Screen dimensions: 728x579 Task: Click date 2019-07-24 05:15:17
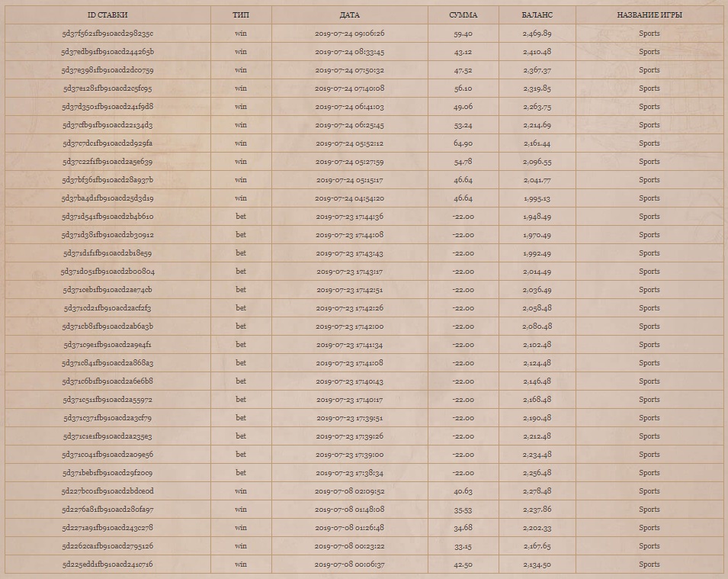pyautogui.click(x=350, y=180)
